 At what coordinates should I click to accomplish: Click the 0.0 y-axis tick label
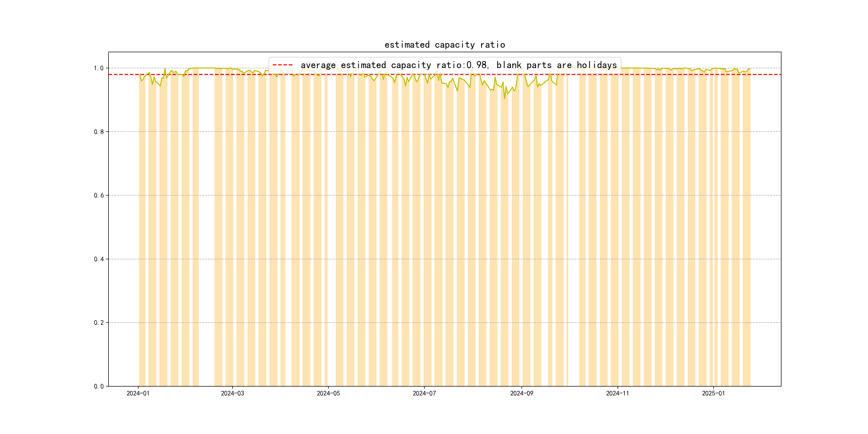98,386
